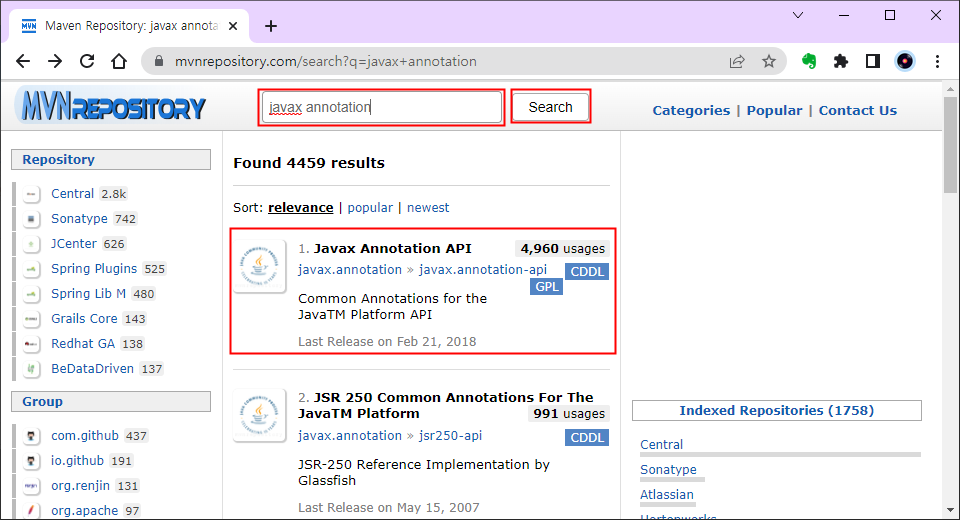
Task: Open jsr250-api artifact link
Action: point(450,436)
